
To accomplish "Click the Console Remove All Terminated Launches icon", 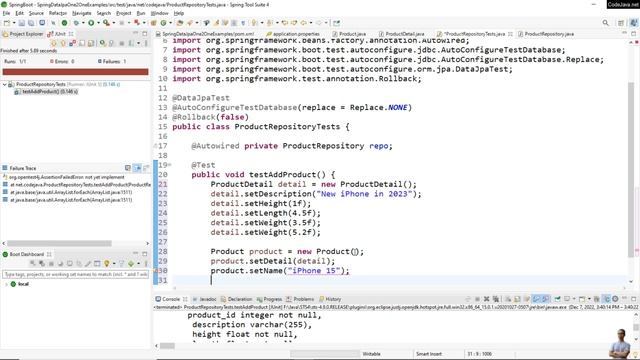I will [x=496, y=299].
